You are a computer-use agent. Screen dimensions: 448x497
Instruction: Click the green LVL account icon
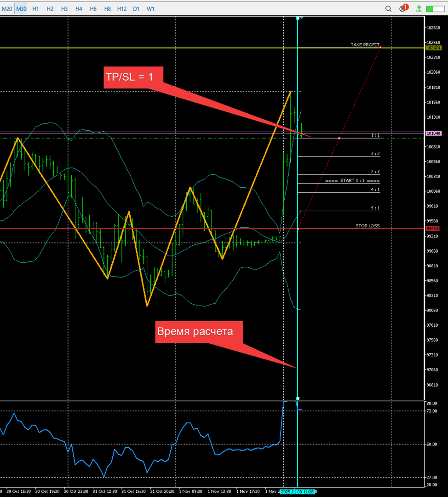click(x=419, y=9)
